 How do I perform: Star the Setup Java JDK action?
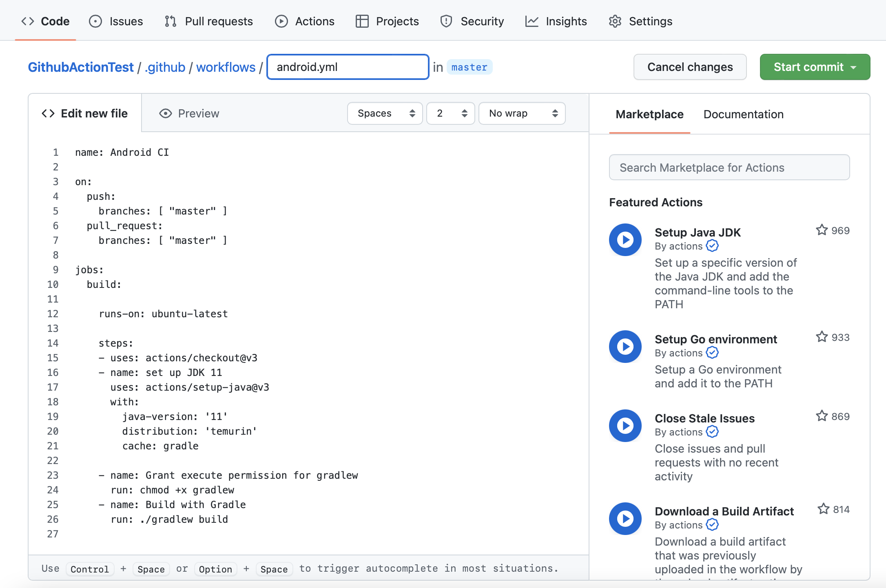tap(822, 230)
